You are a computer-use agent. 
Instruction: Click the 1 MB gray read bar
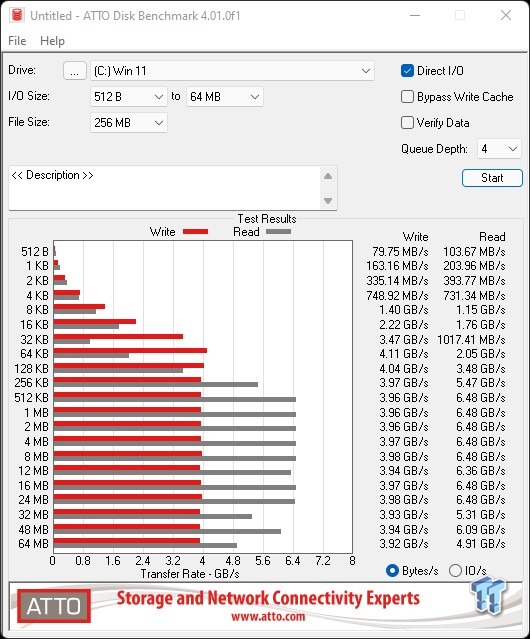click(x=175, y=414)
